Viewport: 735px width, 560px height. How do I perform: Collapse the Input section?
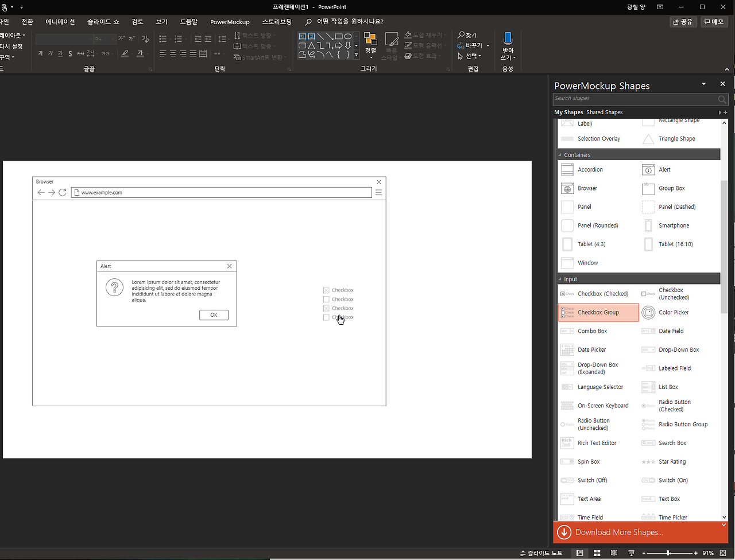pyautogui.click(x=560, y=279)
